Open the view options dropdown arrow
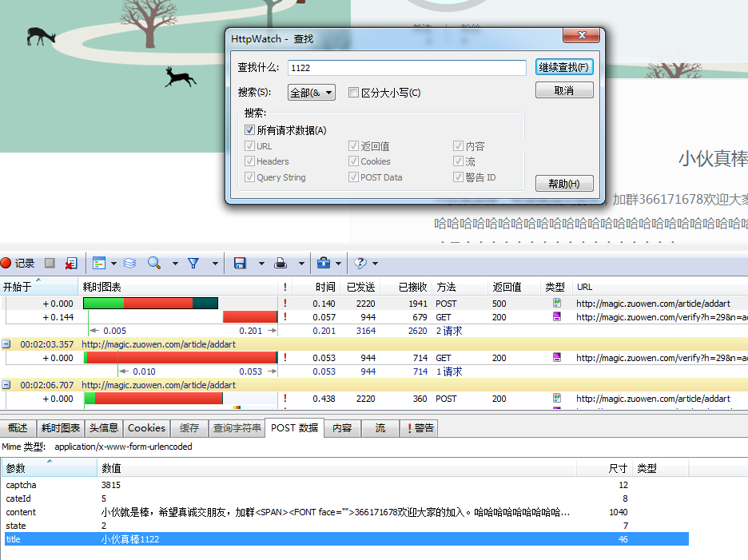The height and width of the screenshot is (560, 748). [x=112, y=264]
